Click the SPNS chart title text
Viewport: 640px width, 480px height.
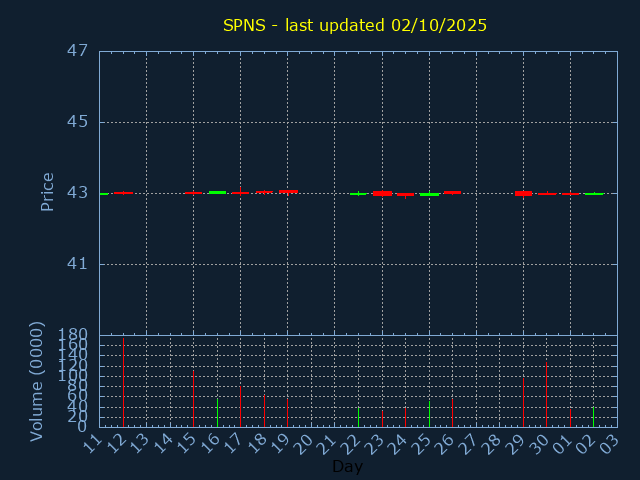pos(354,25)
